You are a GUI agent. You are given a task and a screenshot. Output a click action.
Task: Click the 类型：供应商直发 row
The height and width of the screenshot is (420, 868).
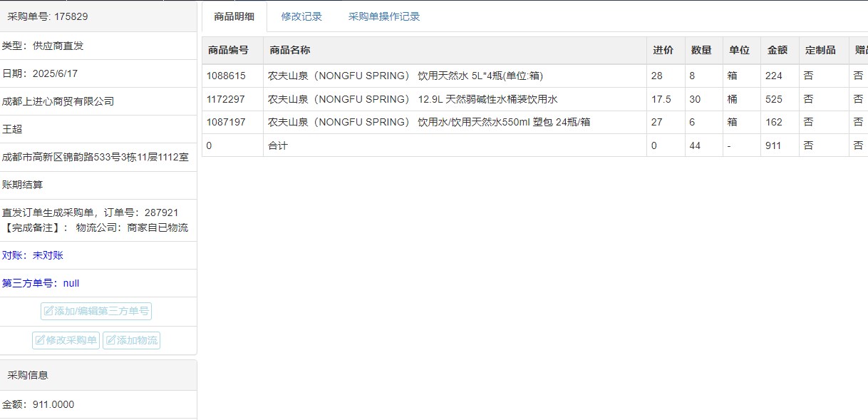[x=98, y=46]
